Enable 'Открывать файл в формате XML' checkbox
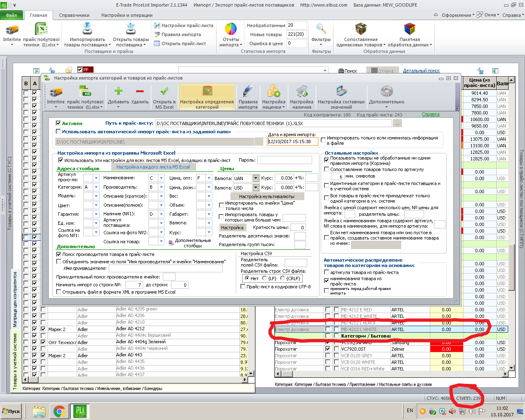This screenshot has height=420, width=525. tap(59, 292)
